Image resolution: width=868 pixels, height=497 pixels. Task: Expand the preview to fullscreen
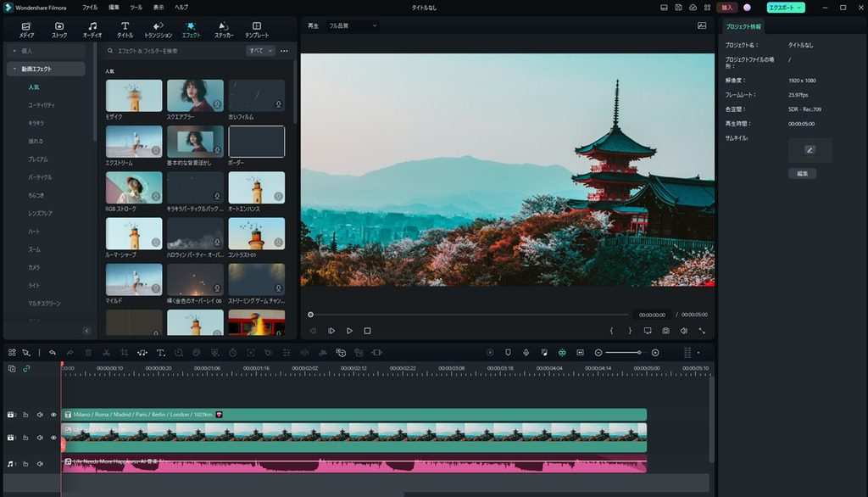click(702, 331)
